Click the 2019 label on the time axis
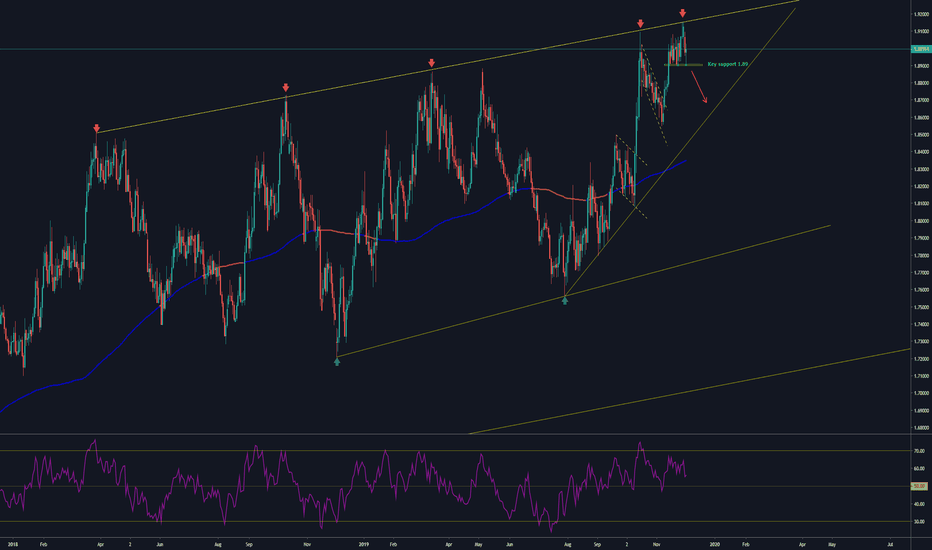 (x=364, y=543)
